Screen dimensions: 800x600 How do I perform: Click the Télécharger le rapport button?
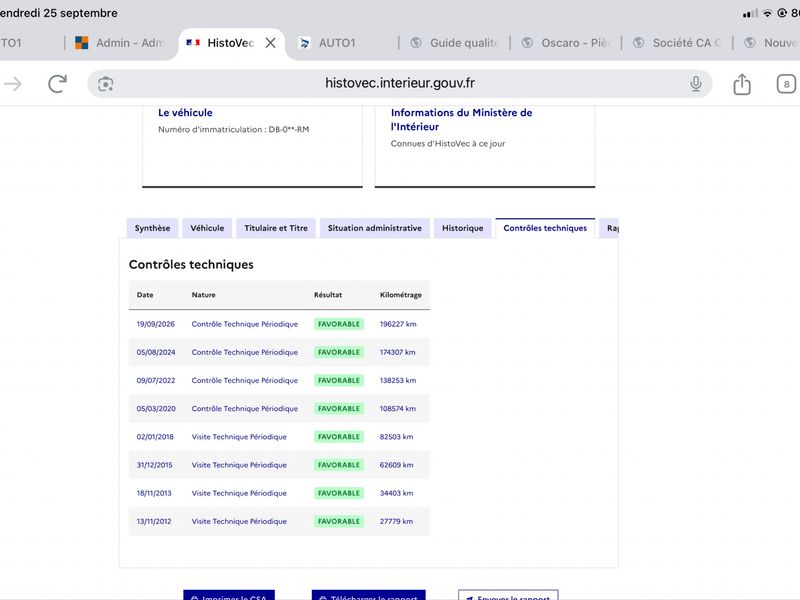368,595
